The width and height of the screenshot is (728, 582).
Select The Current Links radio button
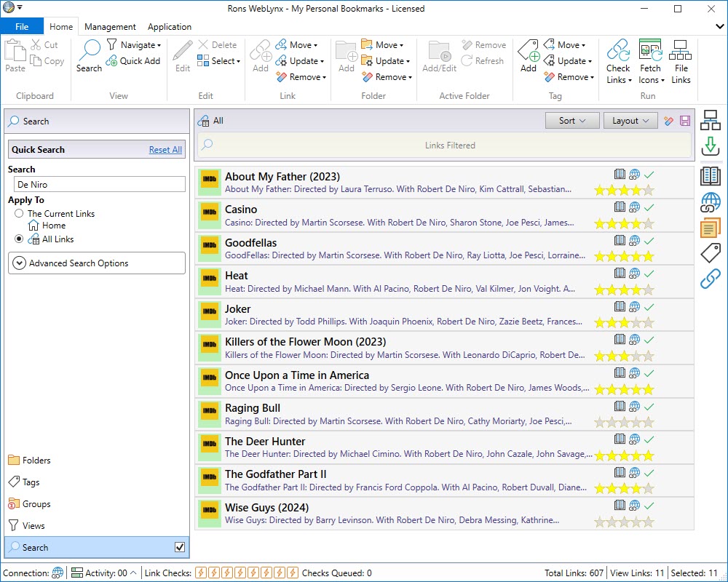click(19, 214)
